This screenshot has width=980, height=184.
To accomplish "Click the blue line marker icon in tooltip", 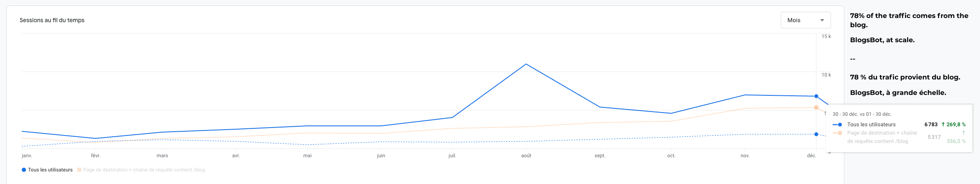I will (x=838, y=125).
